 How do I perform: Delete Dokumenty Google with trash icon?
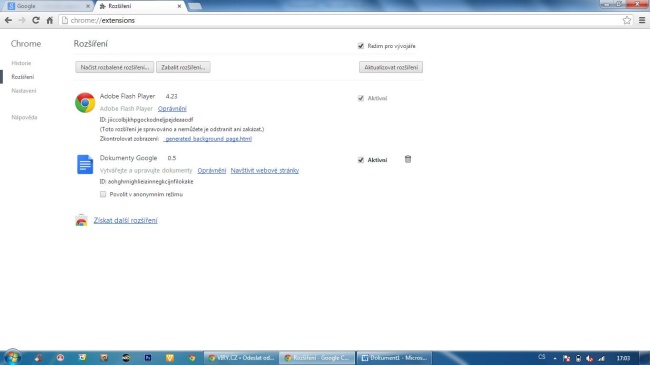pos(408,159)
